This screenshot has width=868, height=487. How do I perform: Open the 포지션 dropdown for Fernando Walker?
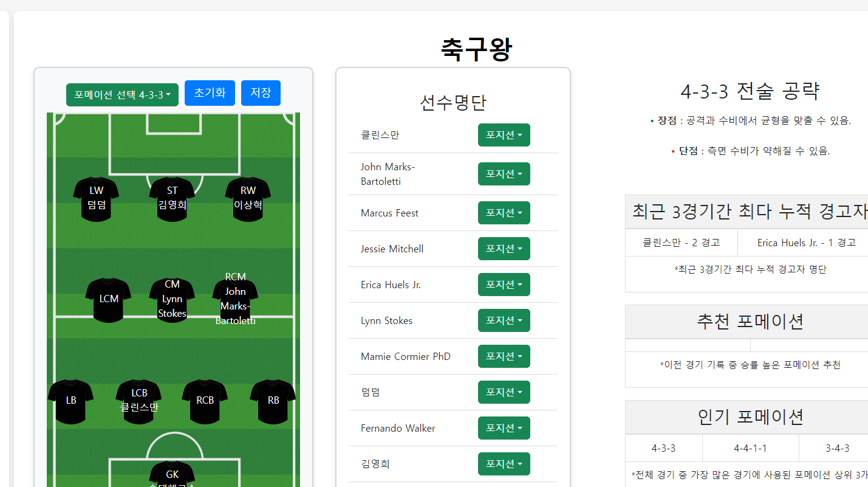click(504, 428)
